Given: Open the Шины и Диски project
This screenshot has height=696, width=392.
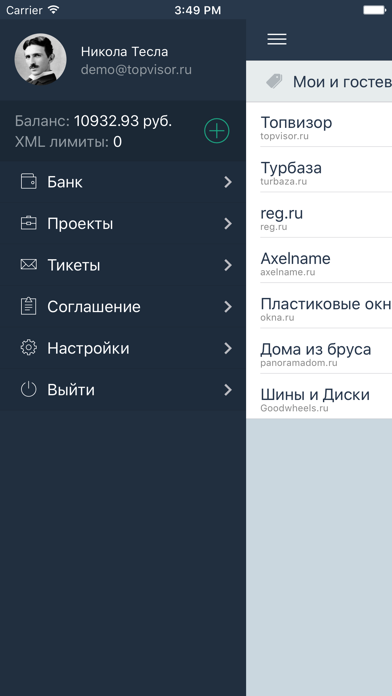Looking at the screenshot, I should coord(319,396).
